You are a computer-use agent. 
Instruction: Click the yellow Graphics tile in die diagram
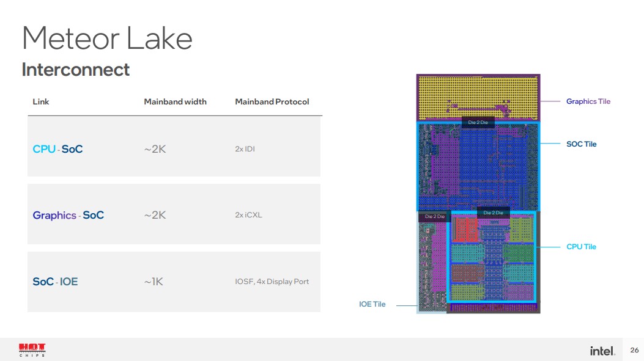coord(478,97)
